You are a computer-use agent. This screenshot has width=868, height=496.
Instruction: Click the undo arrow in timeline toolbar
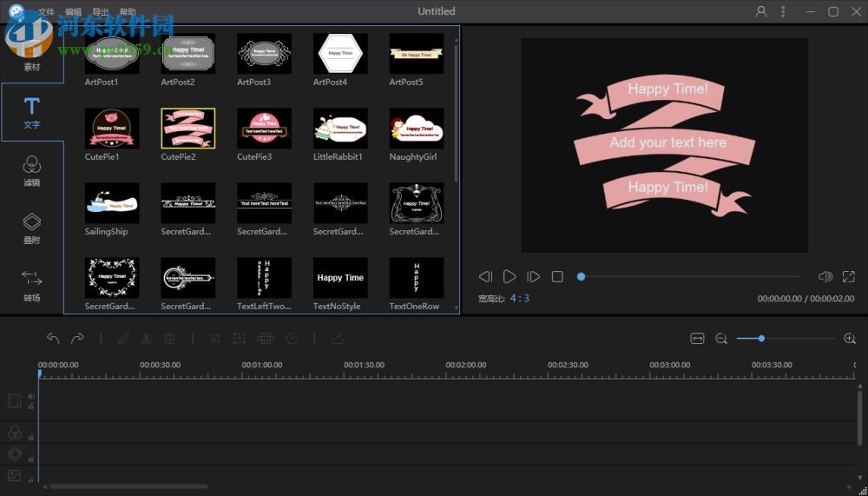coord(53,339)
